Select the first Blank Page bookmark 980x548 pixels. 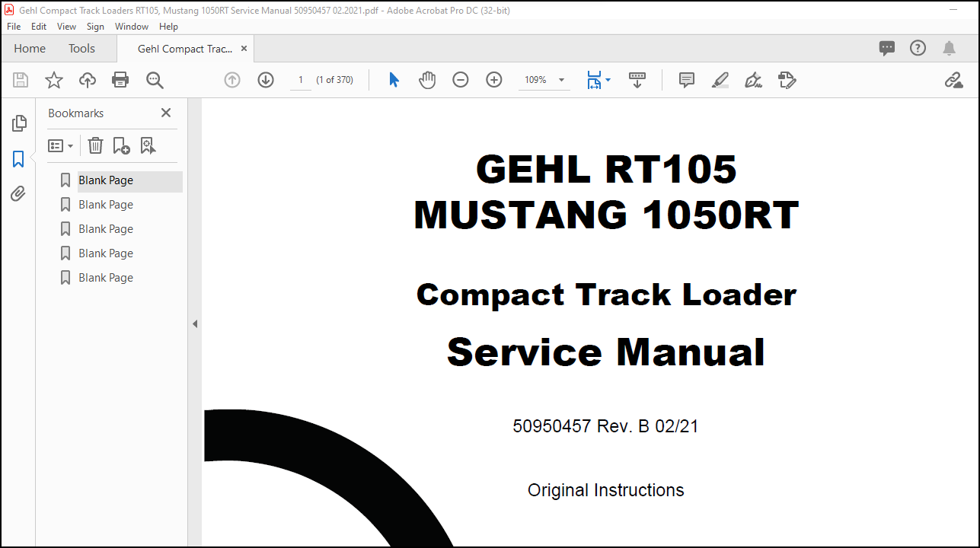click(x=106, y=180)
